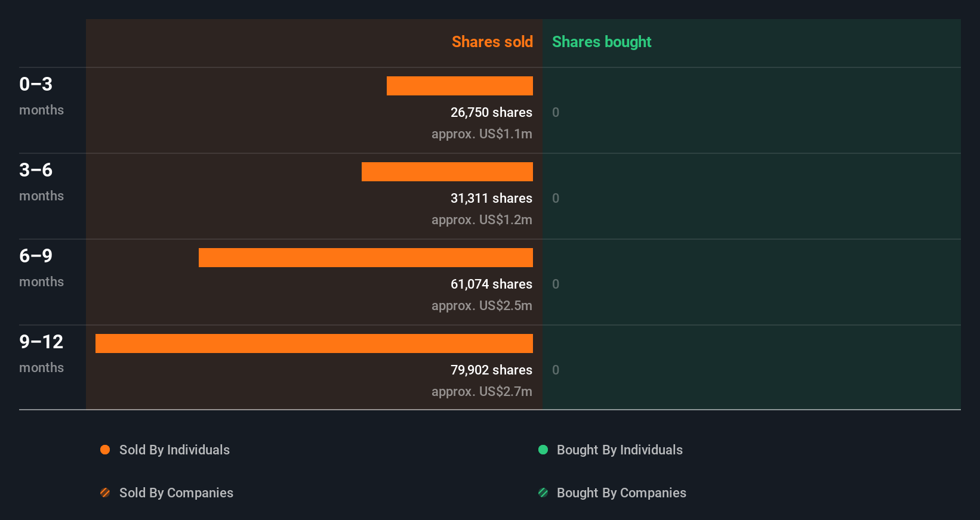Click the green Bought By Individuals dot
The height and width of the screenshot is (520, 980).
[543, 450]
